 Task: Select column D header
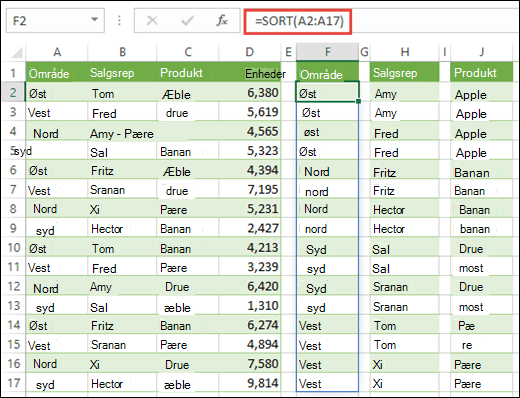pos(250,52)
